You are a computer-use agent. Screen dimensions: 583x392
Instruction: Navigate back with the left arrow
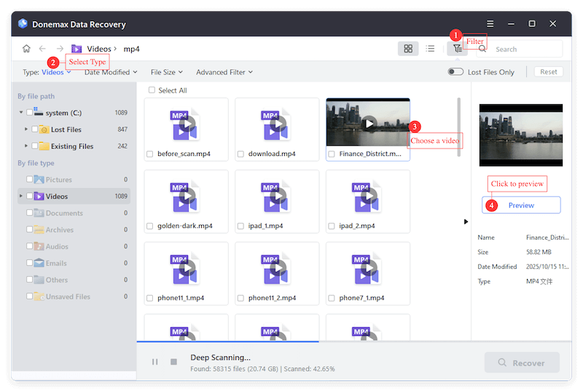[42, 49]
